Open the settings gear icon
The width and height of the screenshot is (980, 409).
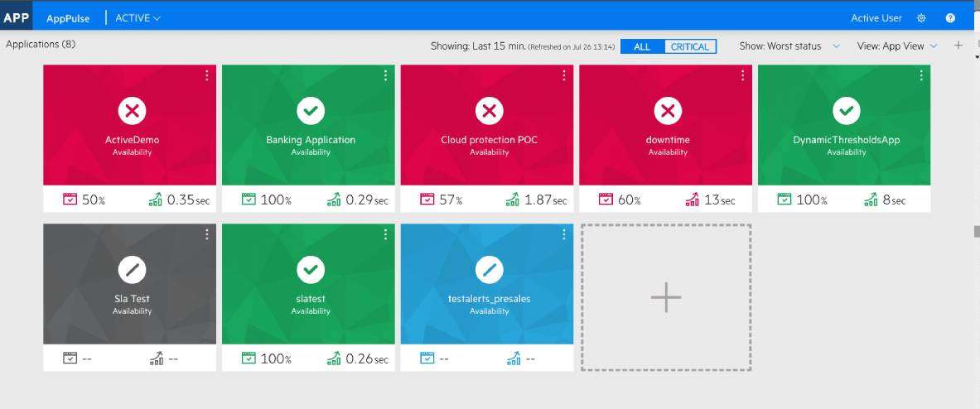[921, 18]
